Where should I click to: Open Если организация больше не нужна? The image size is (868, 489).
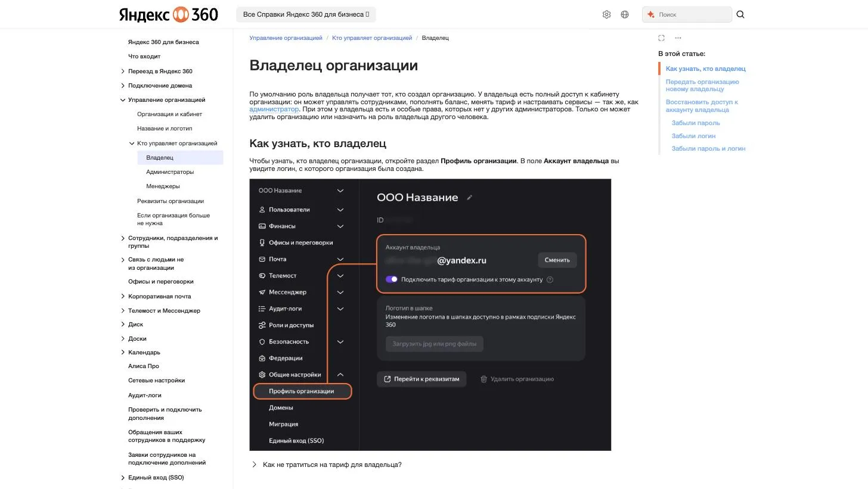coord(173,219)
